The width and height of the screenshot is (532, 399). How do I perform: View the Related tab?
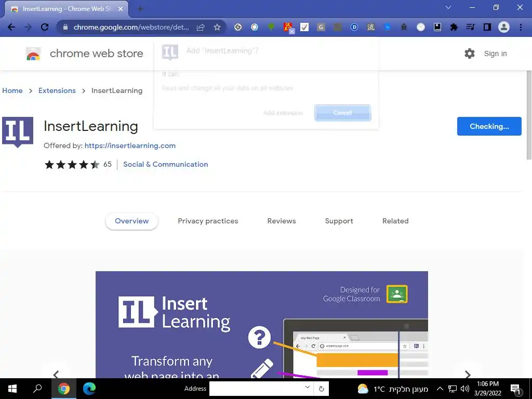click(395, 221)
